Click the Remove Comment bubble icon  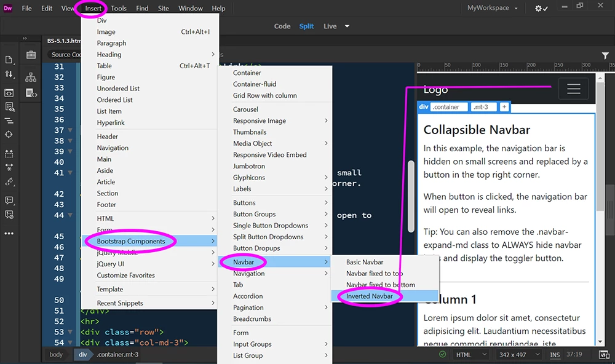[9, 215]
